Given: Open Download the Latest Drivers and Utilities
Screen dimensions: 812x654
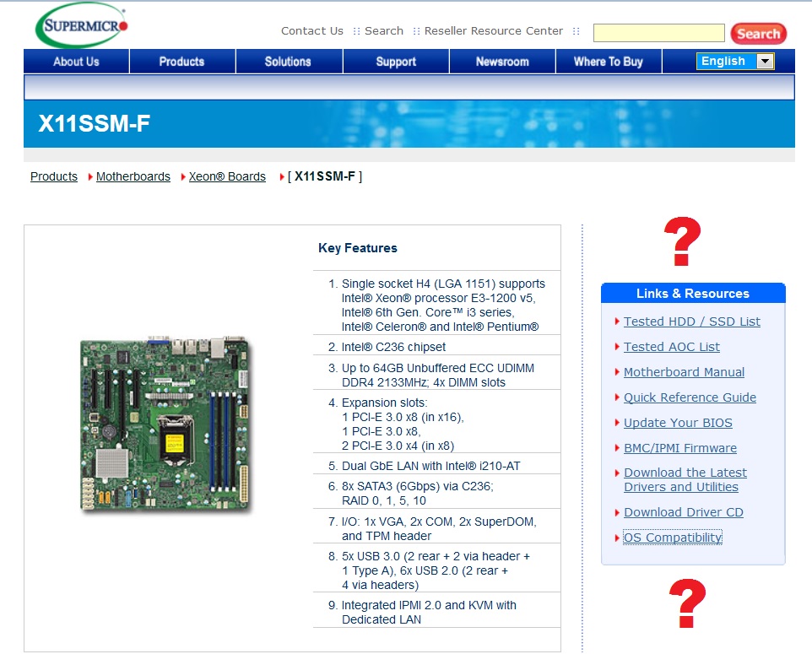Looking at the screenshot, I should tap(685, 480).
